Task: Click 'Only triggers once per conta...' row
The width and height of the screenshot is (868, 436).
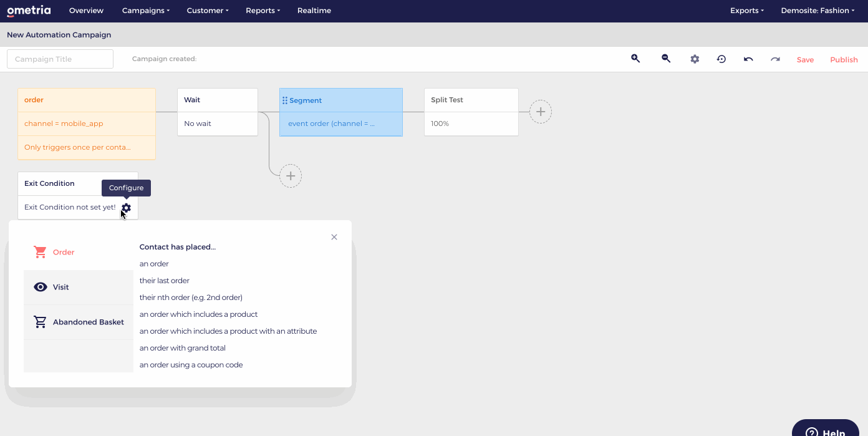Action: click(x=87, y=147)
